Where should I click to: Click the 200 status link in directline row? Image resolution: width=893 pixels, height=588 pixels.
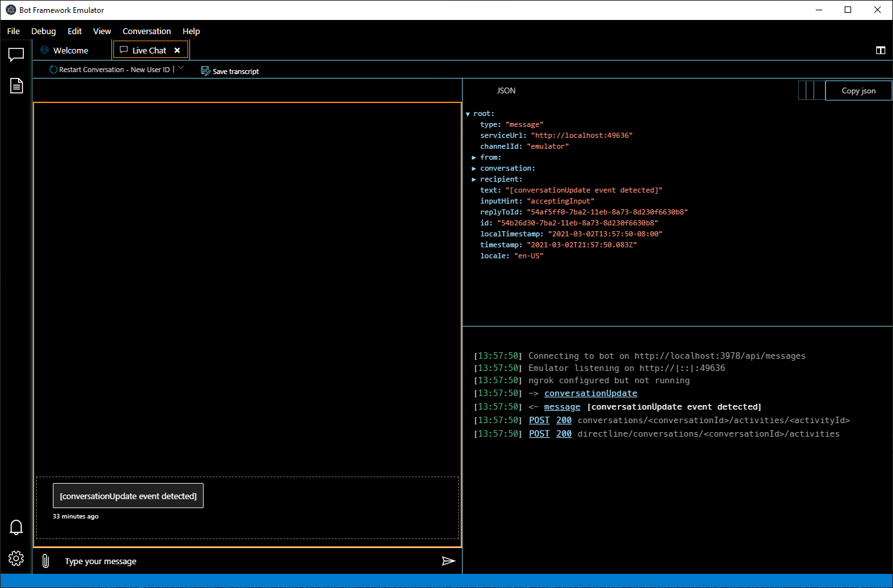pyautogui.click(x=564, y=434)
